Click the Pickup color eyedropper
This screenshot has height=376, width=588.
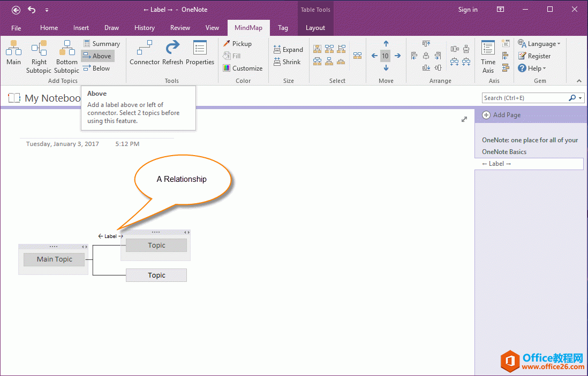(237, 44)
